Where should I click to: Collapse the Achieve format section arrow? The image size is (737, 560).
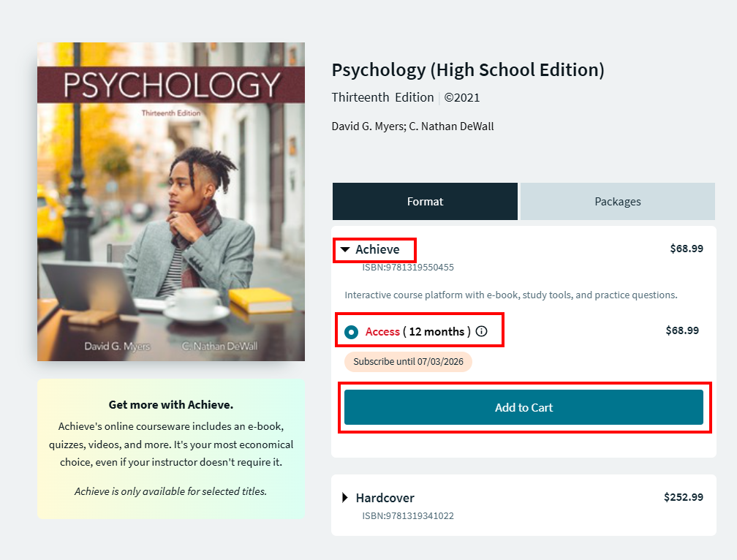(346, 250)
